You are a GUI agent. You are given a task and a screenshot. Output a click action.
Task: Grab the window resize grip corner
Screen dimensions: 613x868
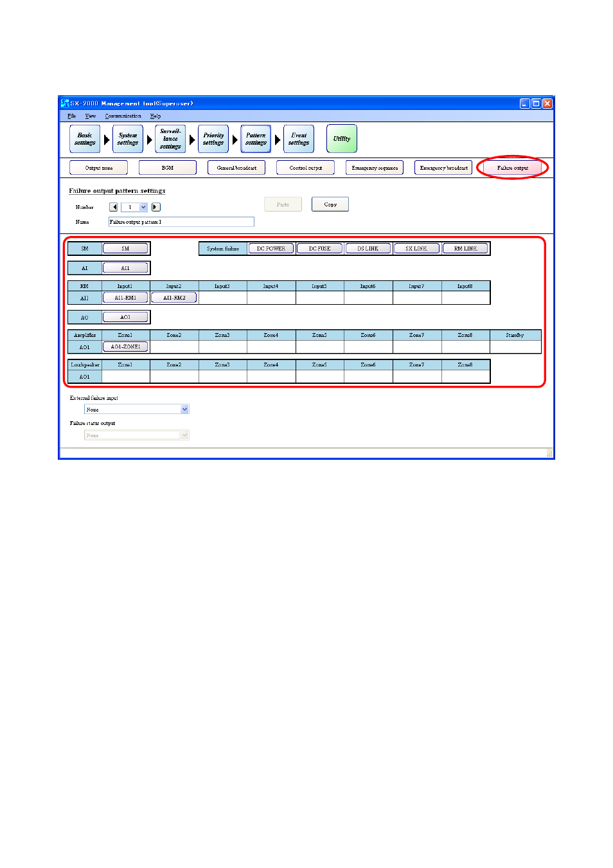pos(549,453)
